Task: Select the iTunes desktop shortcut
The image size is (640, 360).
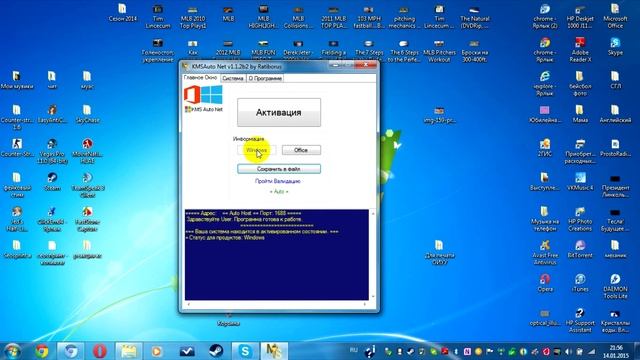Action: pyautogui.click(x=580, y=283)
